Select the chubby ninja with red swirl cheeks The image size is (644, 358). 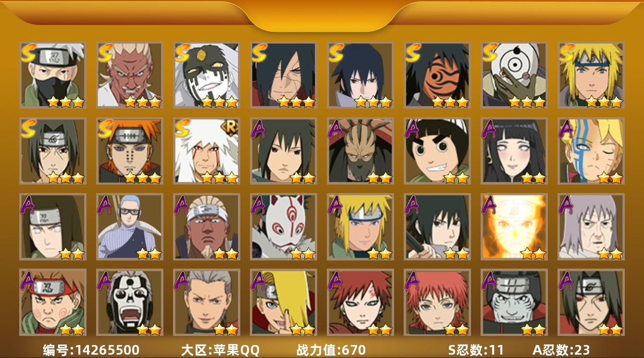click(53, 302)
